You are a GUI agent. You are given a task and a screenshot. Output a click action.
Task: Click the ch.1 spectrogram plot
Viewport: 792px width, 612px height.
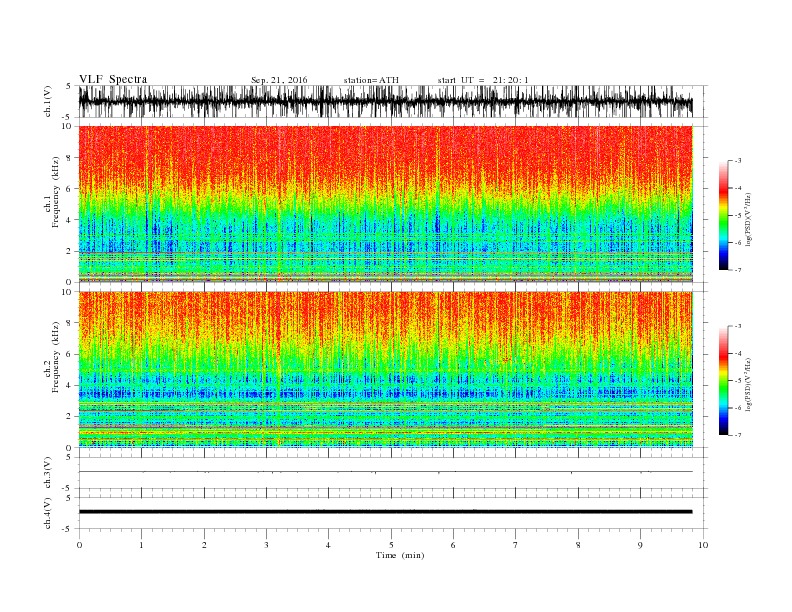385,204
